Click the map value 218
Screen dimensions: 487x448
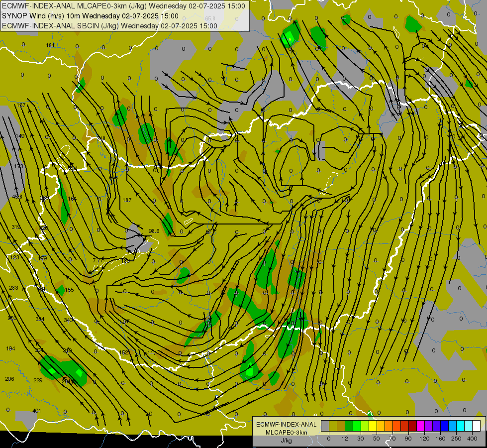(x=101, y=138)
